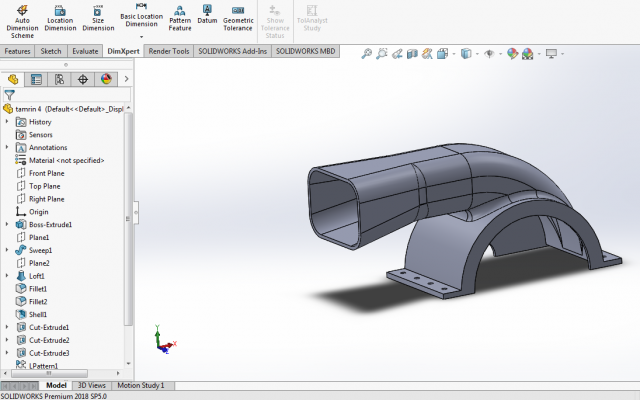Open View Orientation cube icon
The height and width of the screenshot is (400, 640).
click(442, 53)
